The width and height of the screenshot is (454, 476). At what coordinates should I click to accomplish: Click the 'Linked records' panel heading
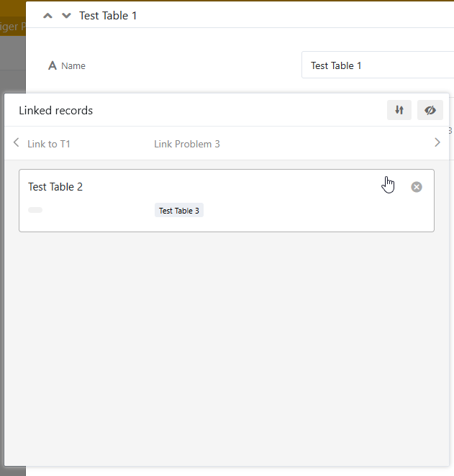[56, 111]
